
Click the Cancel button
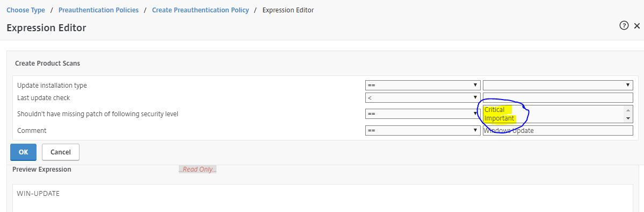60,152
